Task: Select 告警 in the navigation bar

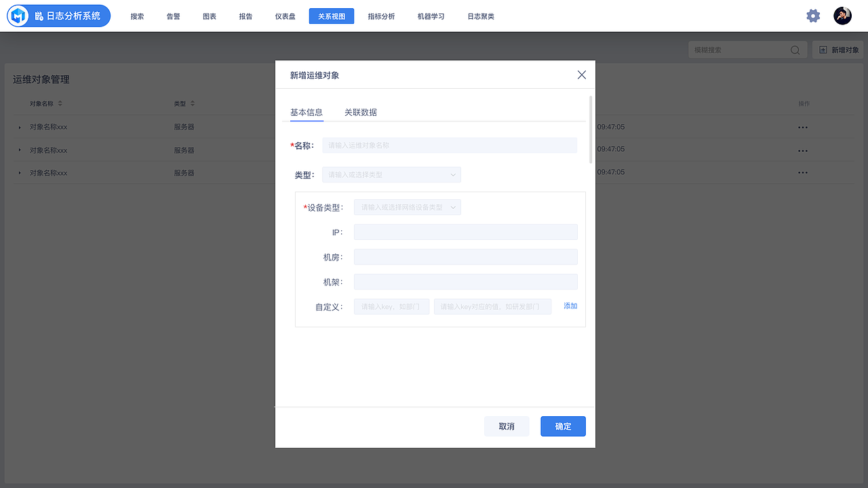Action: coord(173,16)
